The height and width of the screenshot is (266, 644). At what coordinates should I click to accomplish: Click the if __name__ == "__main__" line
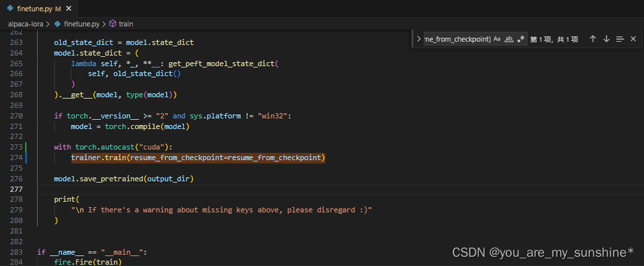click(x=92, y=252)
